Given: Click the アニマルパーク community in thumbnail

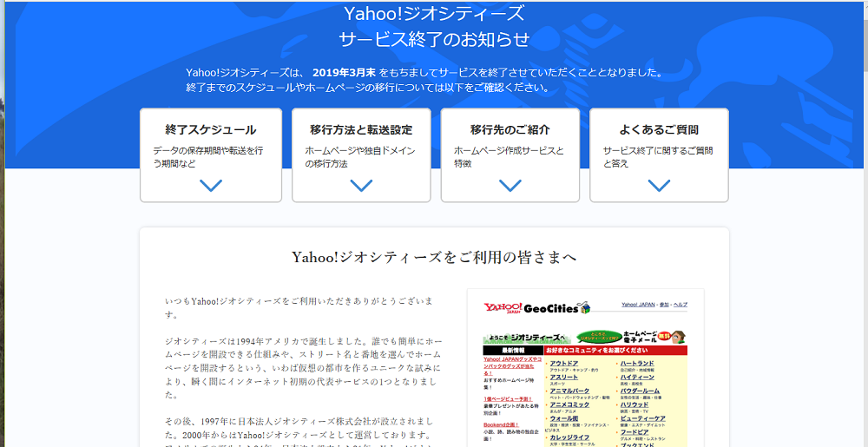Looking at the screenshot, I should pos(569,391).
